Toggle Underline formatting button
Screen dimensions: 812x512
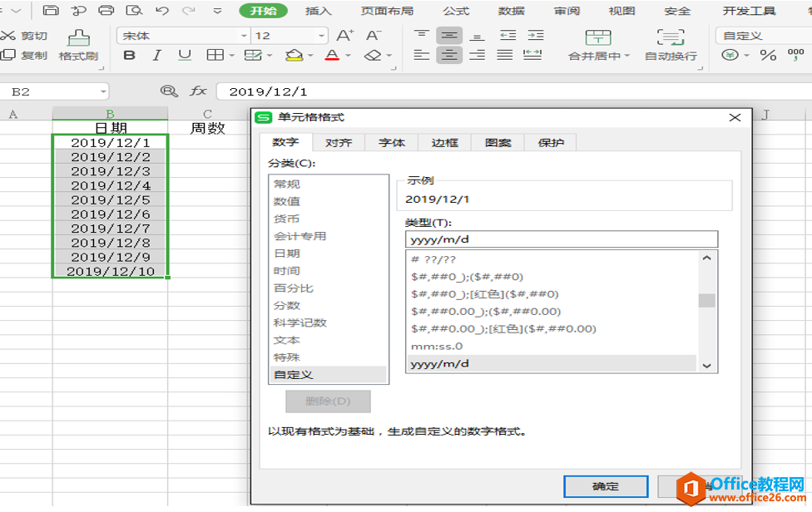click(185, 55)
